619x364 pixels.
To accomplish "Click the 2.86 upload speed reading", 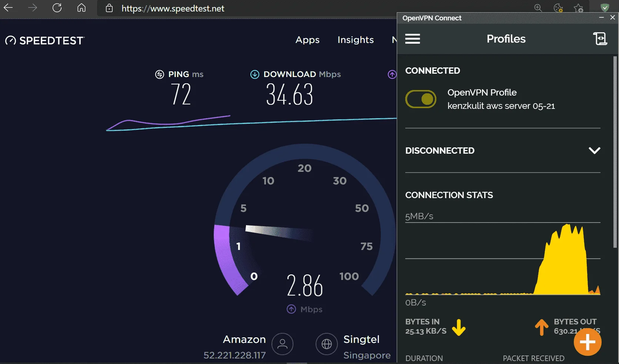I will click(x=305, y=285).
